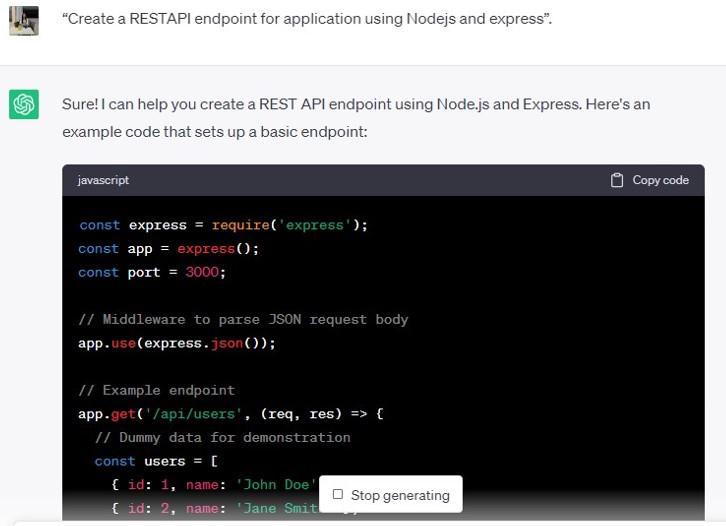Screen dimensions: 726x526
Task: Click the square stop icon
Action: [x=338, y=494]
